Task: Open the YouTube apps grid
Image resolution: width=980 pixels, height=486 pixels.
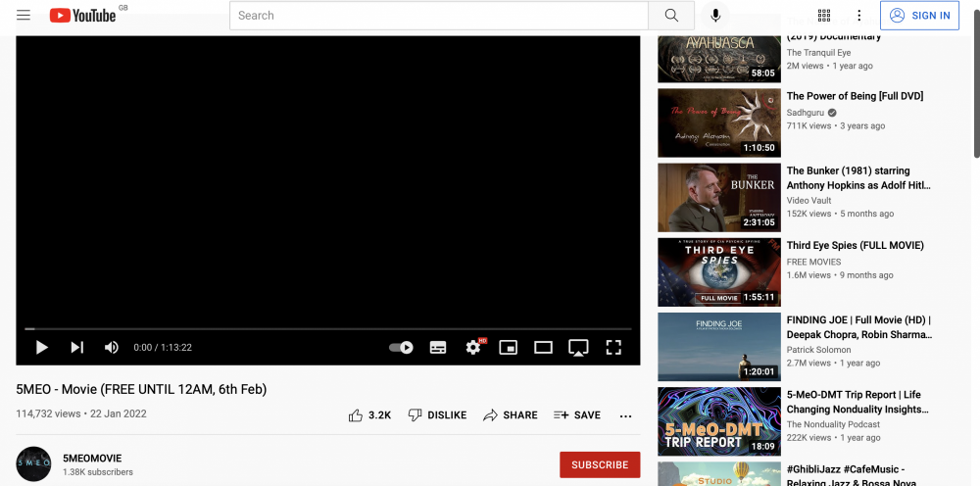Action: coord(824,16)
